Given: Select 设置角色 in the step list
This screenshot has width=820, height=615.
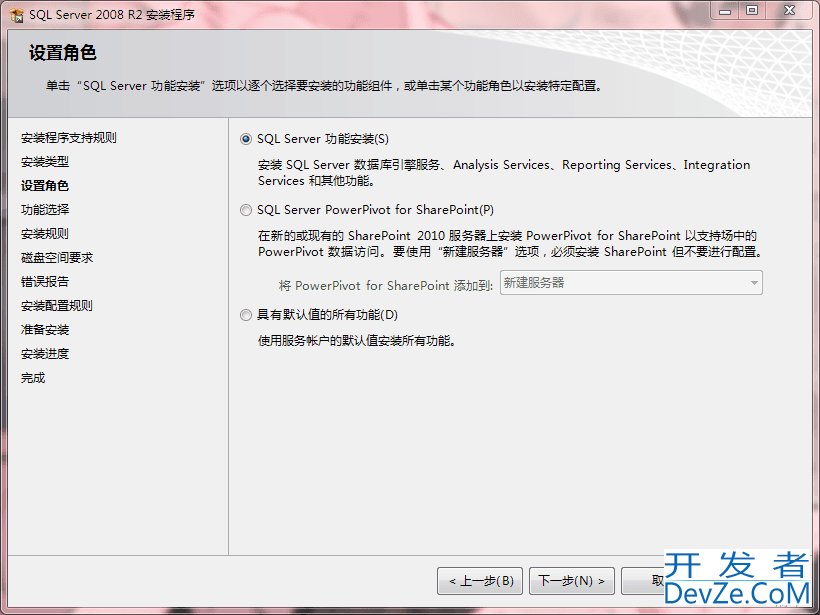Looking at the screenshot, I should coord(45,186).
